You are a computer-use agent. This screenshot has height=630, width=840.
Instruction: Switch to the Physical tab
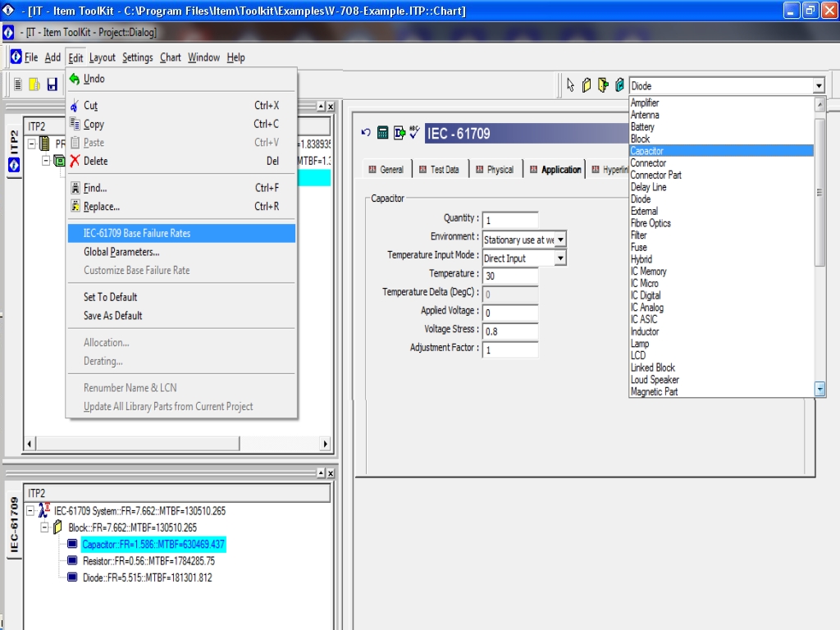tap(495, 169)
